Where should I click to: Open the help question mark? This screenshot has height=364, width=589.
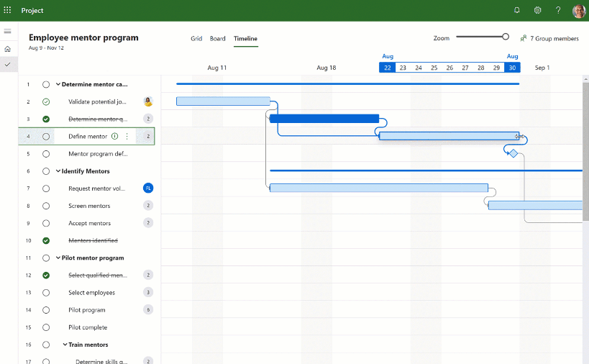coord(558,10)
